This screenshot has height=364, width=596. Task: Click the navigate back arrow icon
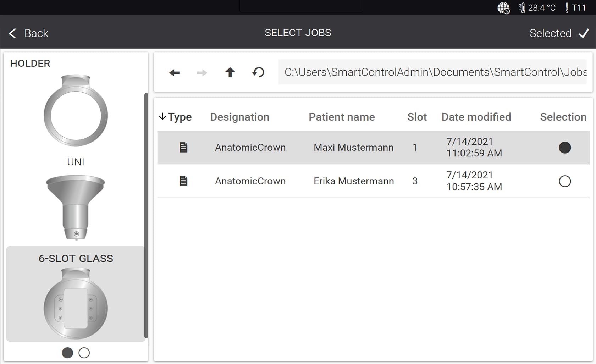[x=174, y=73]
